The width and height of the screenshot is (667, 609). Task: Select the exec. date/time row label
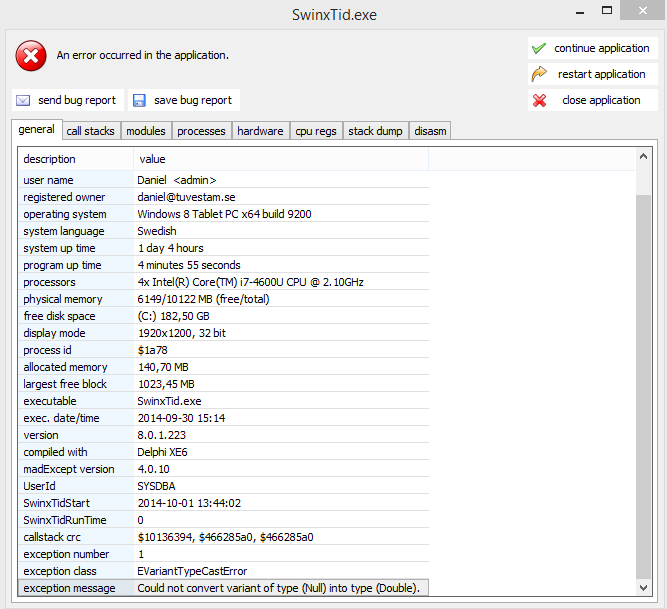61,418
